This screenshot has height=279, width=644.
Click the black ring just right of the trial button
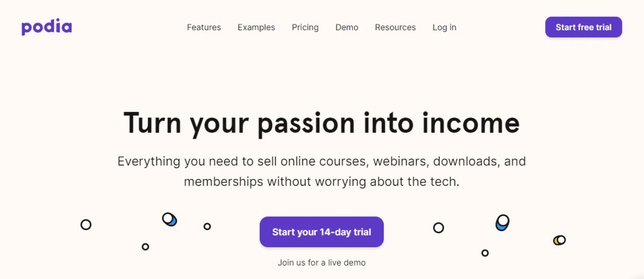438,228
